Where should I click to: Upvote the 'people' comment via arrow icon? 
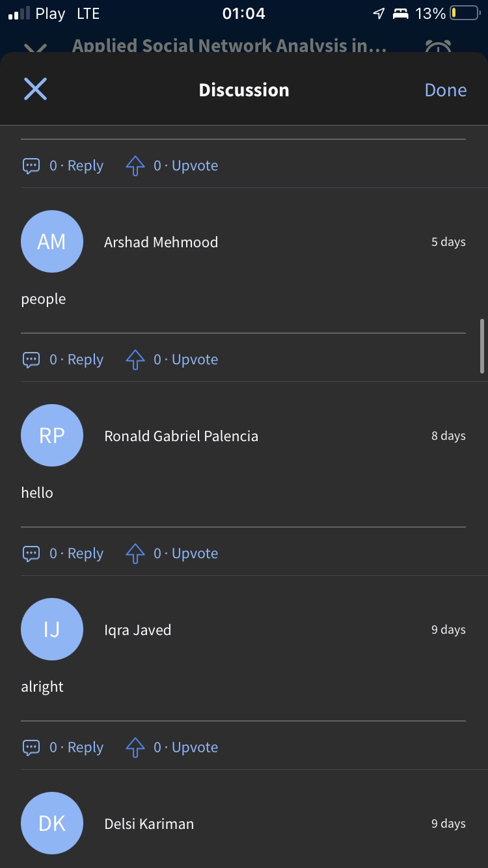[135, 360]
